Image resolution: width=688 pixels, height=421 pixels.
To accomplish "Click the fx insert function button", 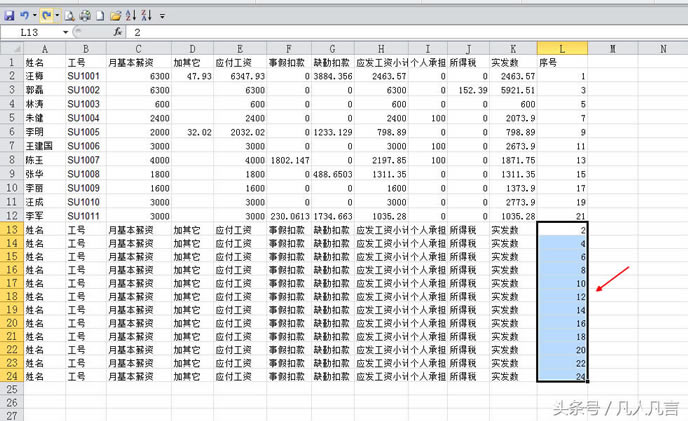I will pyautogui.click(x=117, y=32).
